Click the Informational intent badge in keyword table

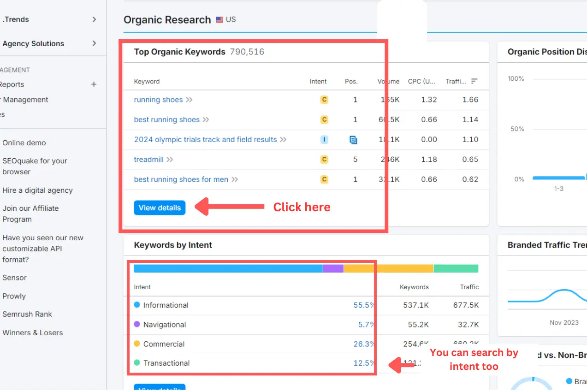tap(324, 140)
